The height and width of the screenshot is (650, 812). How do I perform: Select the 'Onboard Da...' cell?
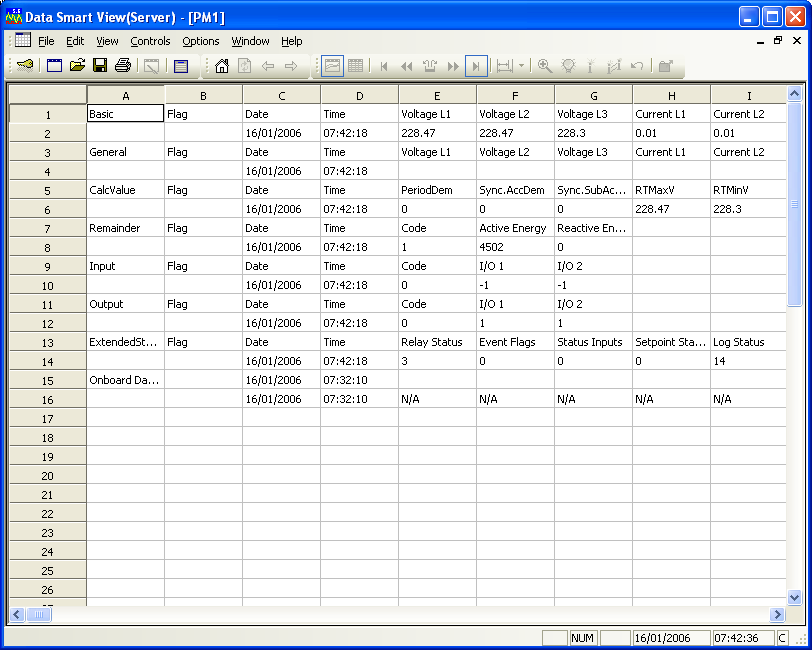(x=126, y=380)
